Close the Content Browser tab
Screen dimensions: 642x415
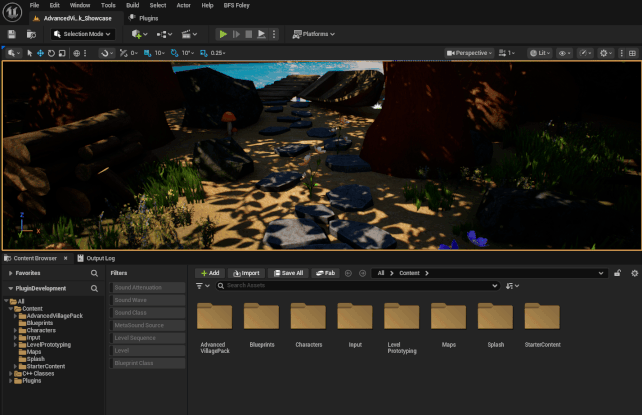click(x=66, y=258)
